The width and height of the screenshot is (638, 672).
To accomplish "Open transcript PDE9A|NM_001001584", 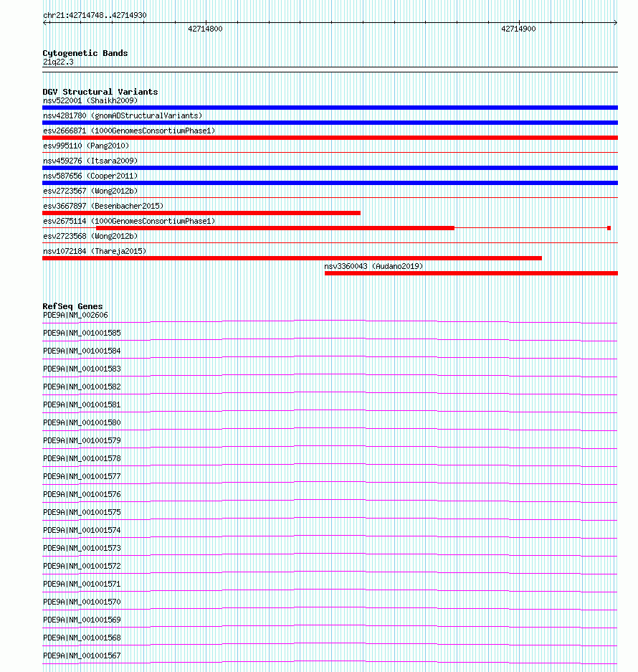I will pyautogui.click(x=82, y=351).
